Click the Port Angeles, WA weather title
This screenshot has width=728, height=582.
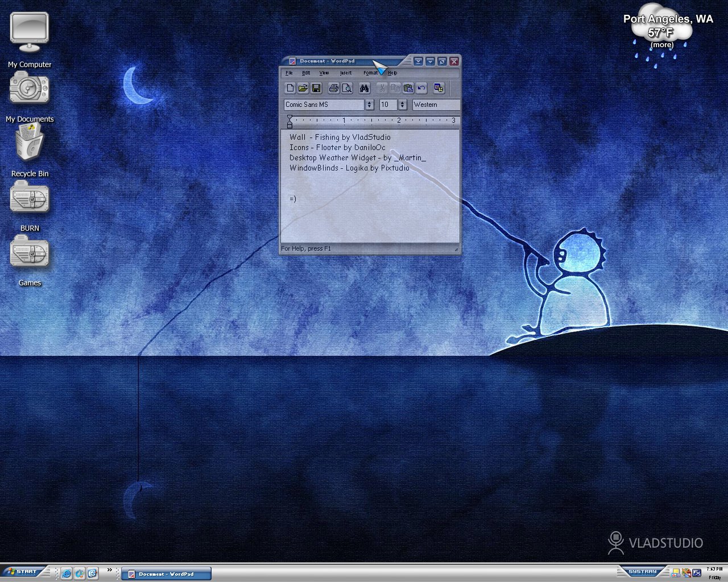click(668, 19)
